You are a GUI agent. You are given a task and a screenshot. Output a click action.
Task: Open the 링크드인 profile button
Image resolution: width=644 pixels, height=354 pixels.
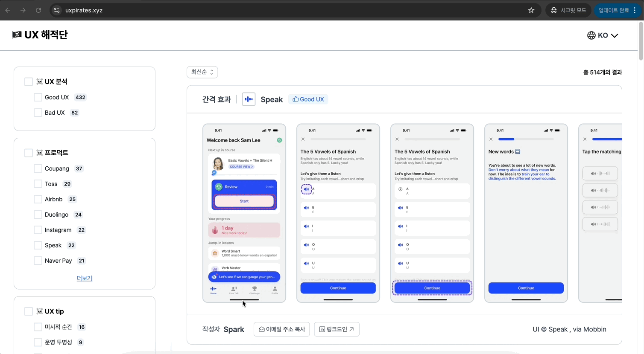[x=337, y=329]
